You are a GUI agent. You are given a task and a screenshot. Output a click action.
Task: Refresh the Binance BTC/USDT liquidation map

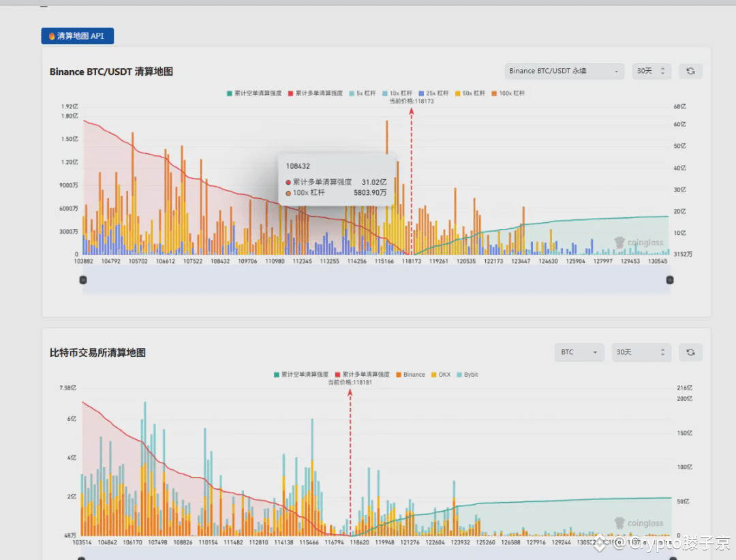point(690,71)
